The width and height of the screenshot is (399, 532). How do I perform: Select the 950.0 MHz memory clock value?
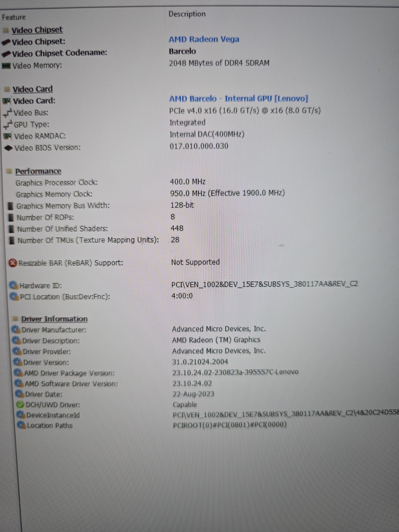coord(227,193)
